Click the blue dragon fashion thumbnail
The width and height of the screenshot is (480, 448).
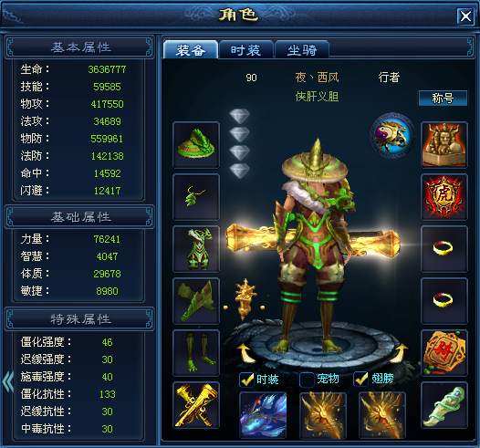263,414
